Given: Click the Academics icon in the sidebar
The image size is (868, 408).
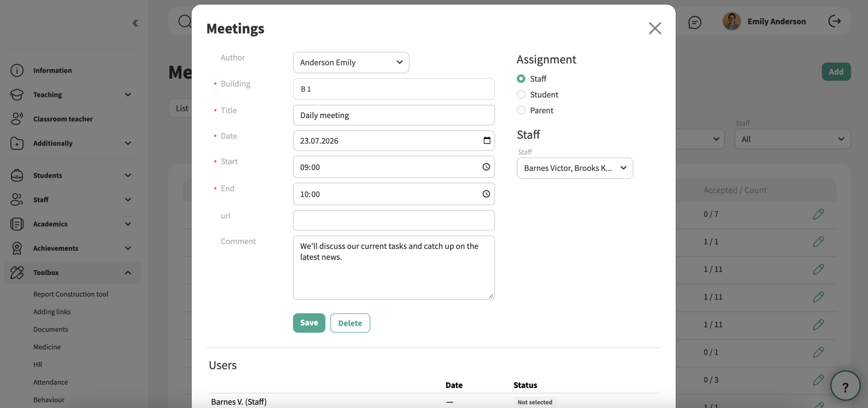Looking at the screenshot, I should (17, 224).
